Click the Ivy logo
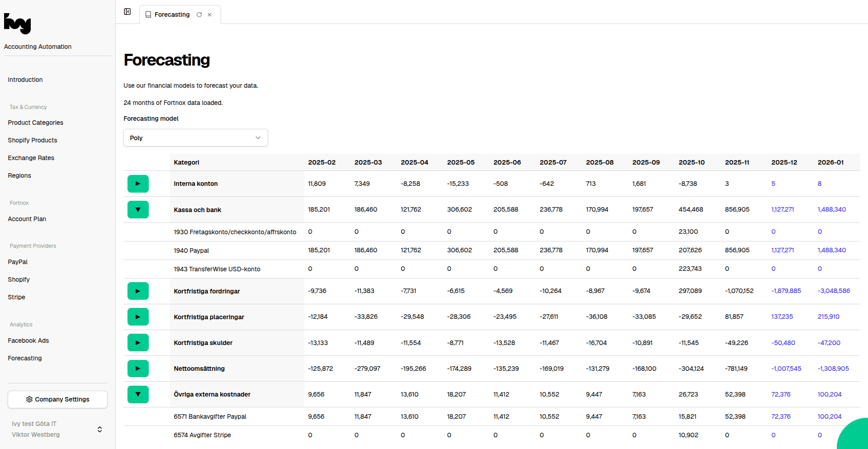The height and width of the screenshot is (449, 868). pos(18,24)
